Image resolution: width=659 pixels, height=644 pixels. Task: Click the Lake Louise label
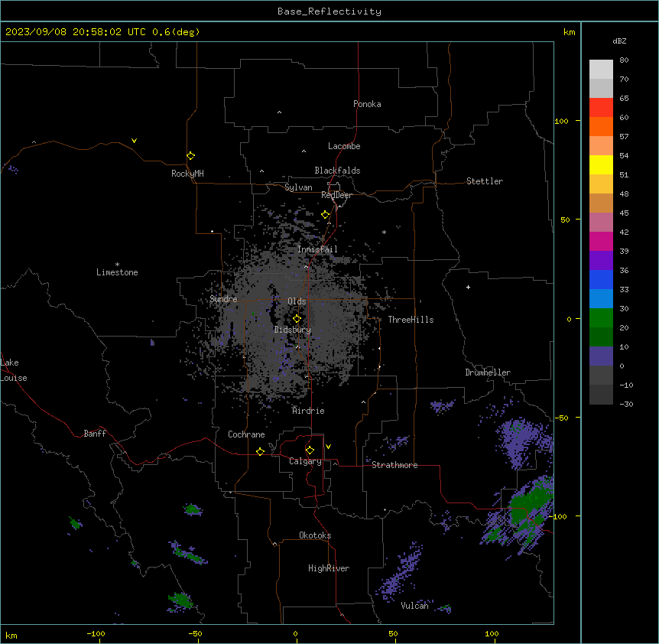(14, 370)
